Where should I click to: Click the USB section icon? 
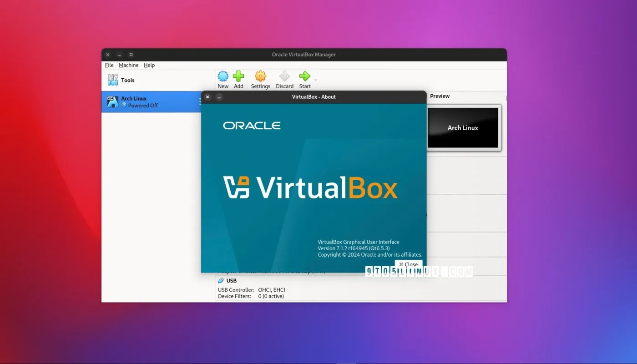click(221, 281)
